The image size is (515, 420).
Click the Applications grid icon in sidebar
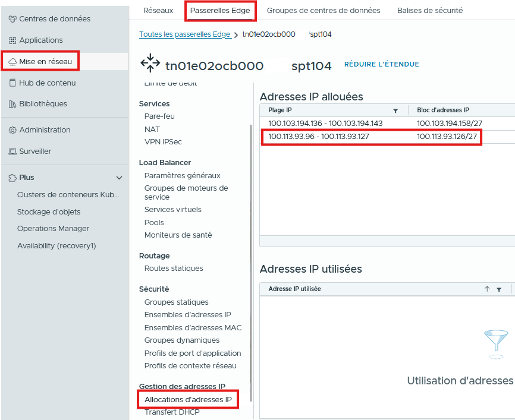click(12, 40)
